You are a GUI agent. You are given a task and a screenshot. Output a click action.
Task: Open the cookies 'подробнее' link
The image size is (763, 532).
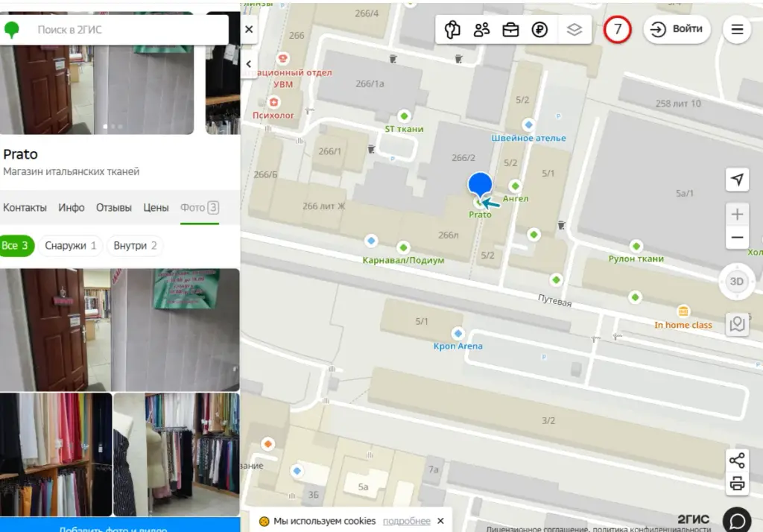pos(406,521)
